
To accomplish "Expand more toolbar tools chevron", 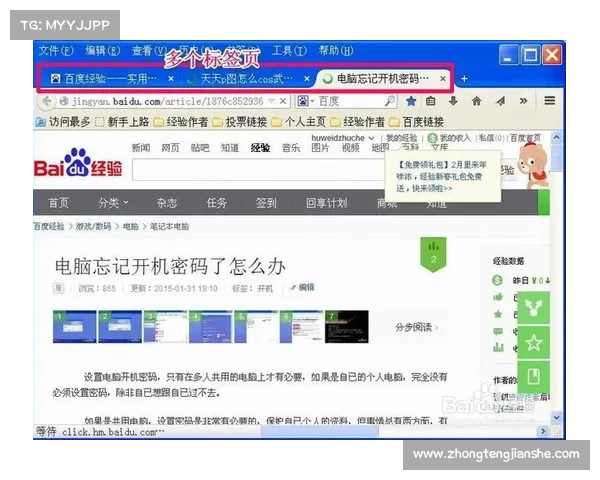I will click(523, 101).
